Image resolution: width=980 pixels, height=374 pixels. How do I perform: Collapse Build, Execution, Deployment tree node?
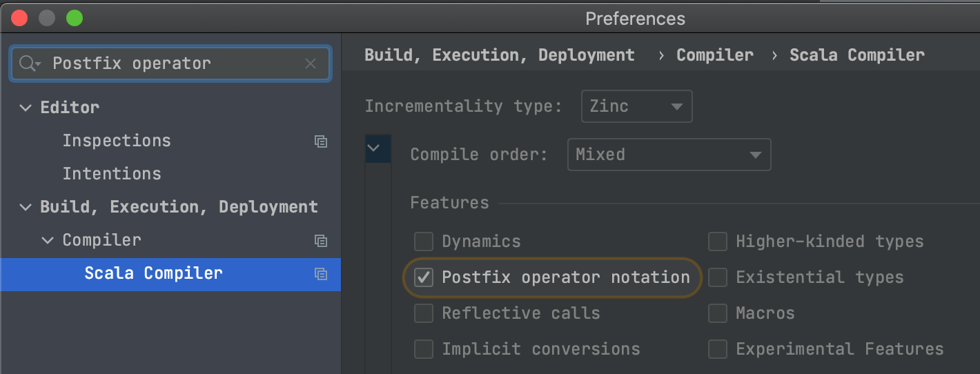[x=26, y=207]
